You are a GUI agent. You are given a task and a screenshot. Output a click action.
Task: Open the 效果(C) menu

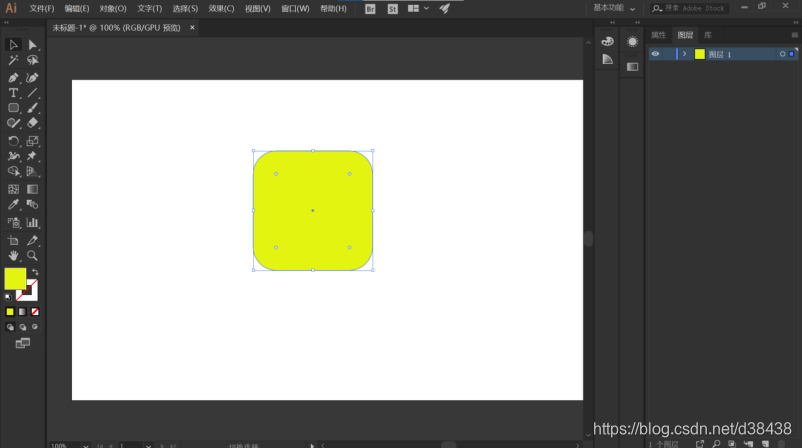click(221, 9)
